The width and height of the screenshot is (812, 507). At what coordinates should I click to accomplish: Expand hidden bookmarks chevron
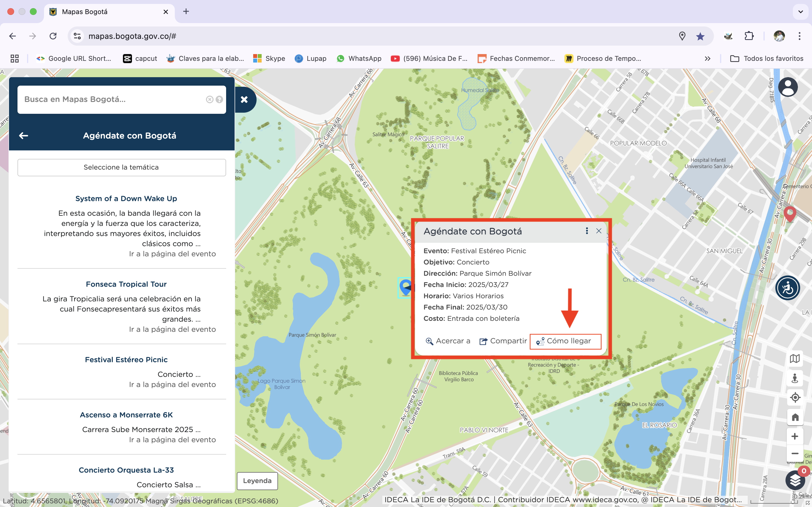[707, 59]
